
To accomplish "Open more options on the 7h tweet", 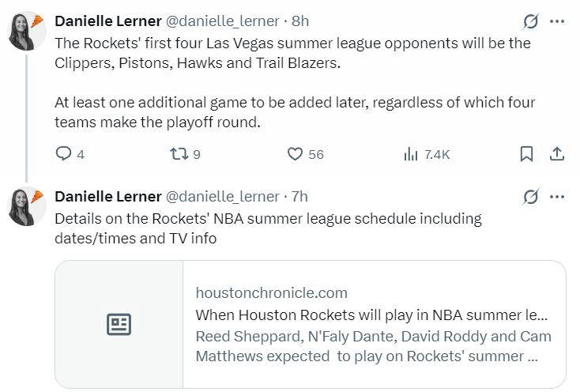I will [557, 197].
